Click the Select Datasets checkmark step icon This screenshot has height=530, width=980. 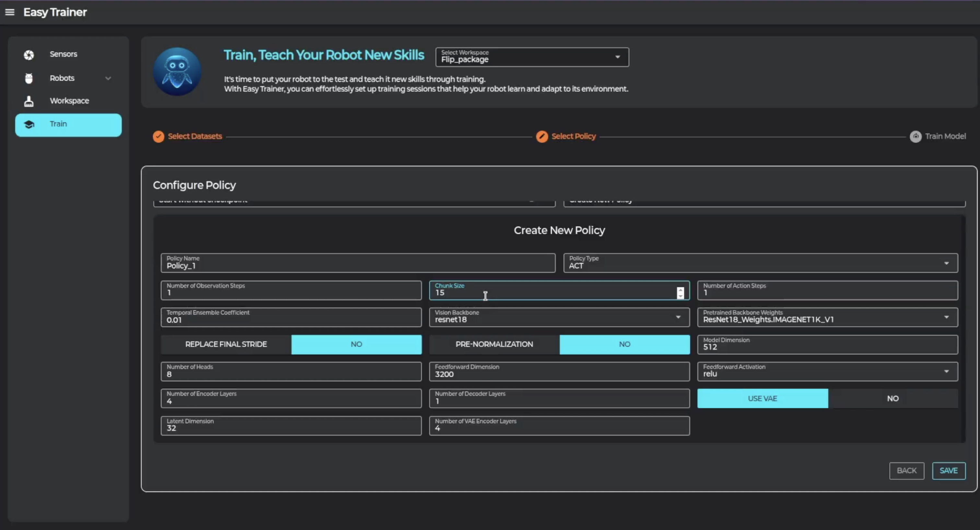[x=158, y=136]
